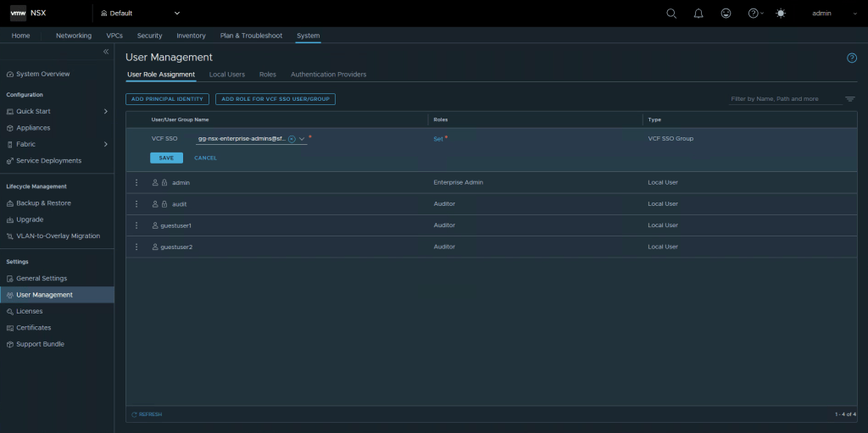
Task: Clear the selected VCF SSO group value
Action: pos(292,139)
